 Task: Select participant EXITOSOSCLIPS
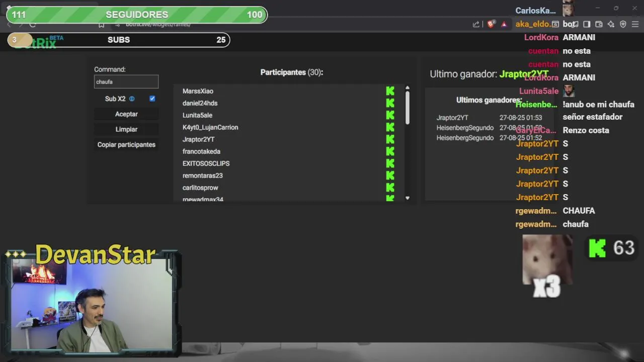coord(206,163)
